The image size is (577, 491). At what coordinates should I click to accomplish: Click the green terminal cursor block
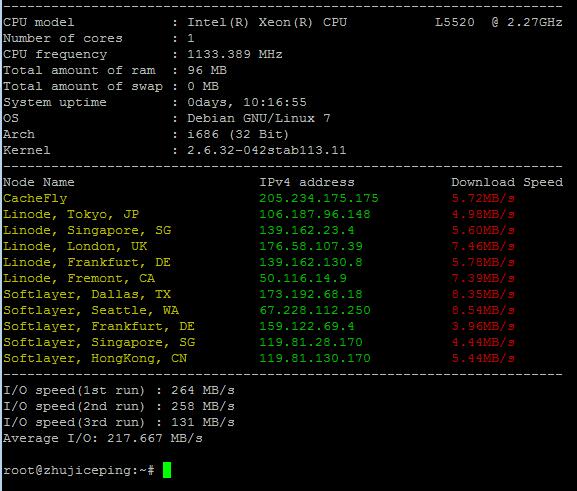[x=167, y=470]
